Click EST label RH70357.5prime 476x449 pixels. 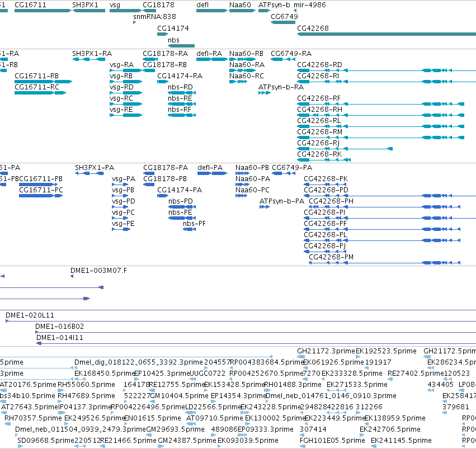(x=33, y=418)
